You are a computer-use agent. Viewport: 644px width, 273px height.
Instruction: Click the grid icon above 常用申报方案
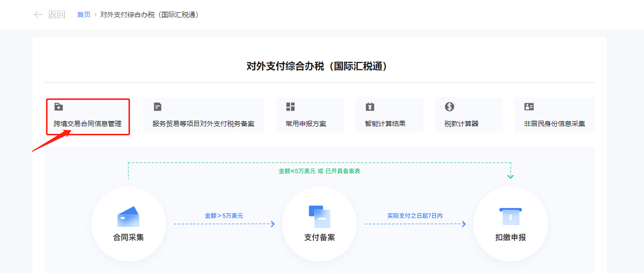pyautogui.click(x=290, y=107)
